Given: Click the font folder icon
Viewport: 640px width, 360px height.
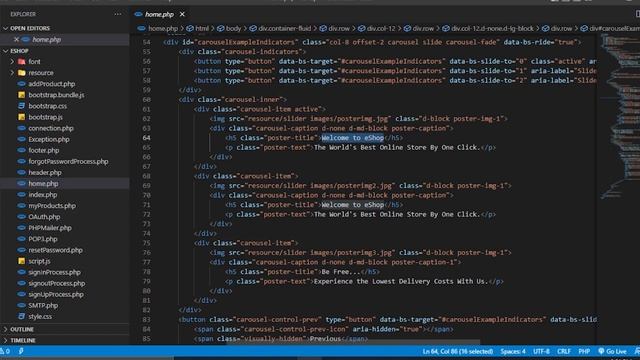Looking at the screenshot, I should pos(22,62).
